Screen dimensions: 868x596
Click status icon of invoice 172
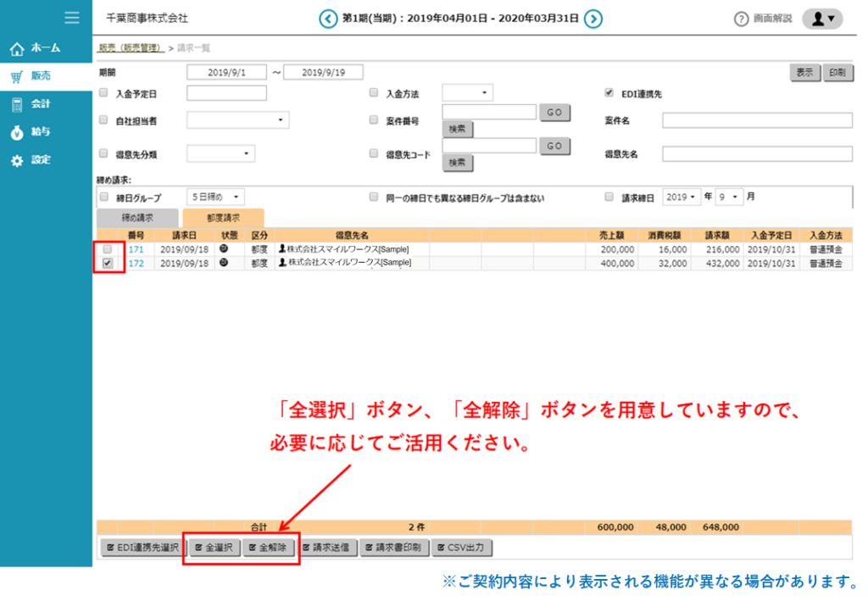(224, 263)
